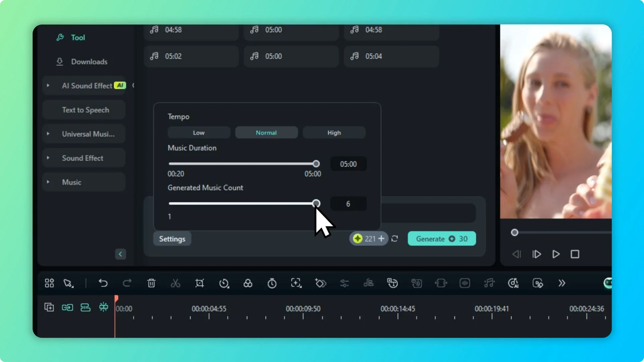Expand Sound Effect category
Screen dimensions: 644x362
click(x=48, y=158)
